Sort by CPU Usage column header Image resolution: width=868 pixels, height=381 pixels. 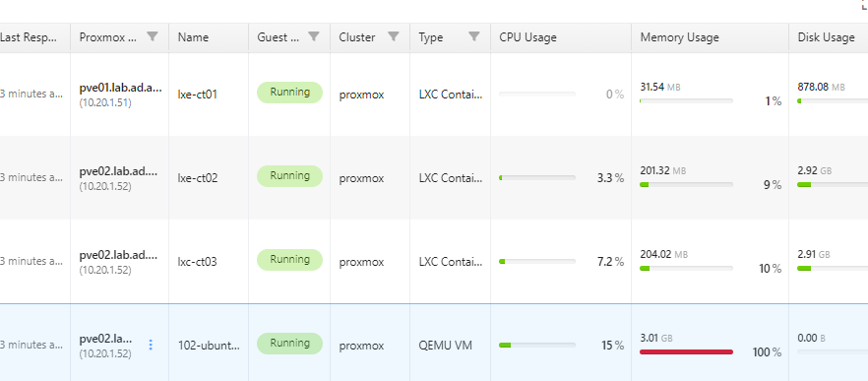pyautogui.click(x=527, y=37)
